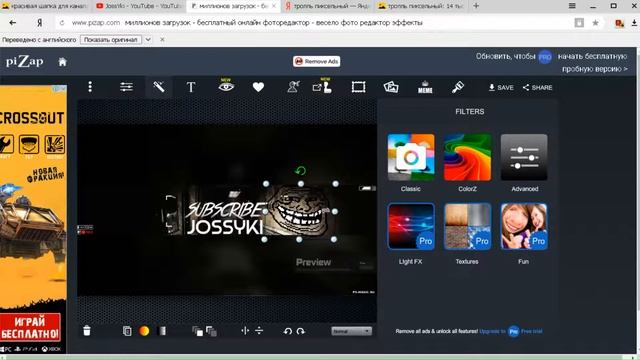The image size is (640, 360).
Task: Close the active piZap browser tab
Action: [274, 6]
